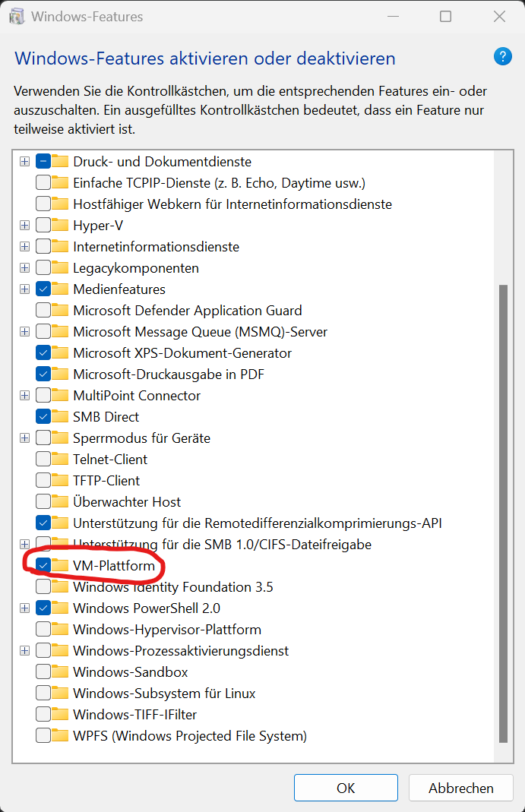Image resolution: width=525 pixels, height=812 pixels.
Task: Expand the Windows PowerShell 2.0 node
Action: coord(24,608)
